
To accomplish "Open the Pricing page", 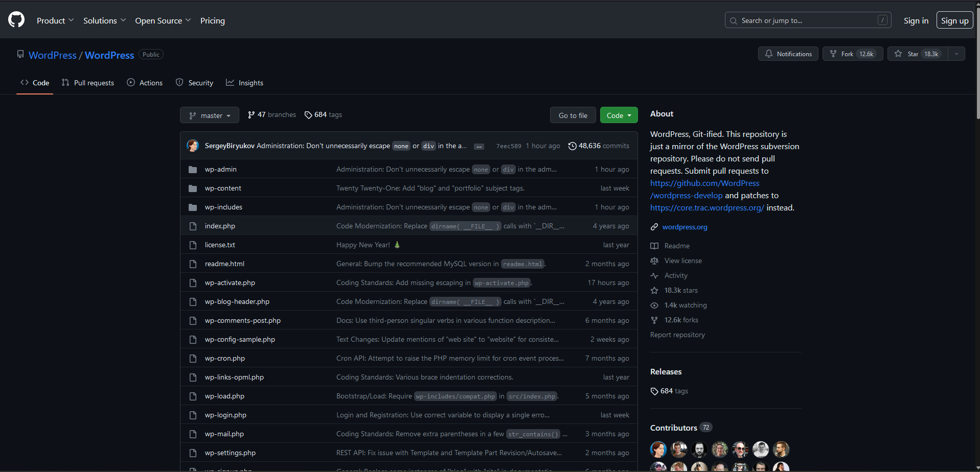I will [x=213, y=20].
